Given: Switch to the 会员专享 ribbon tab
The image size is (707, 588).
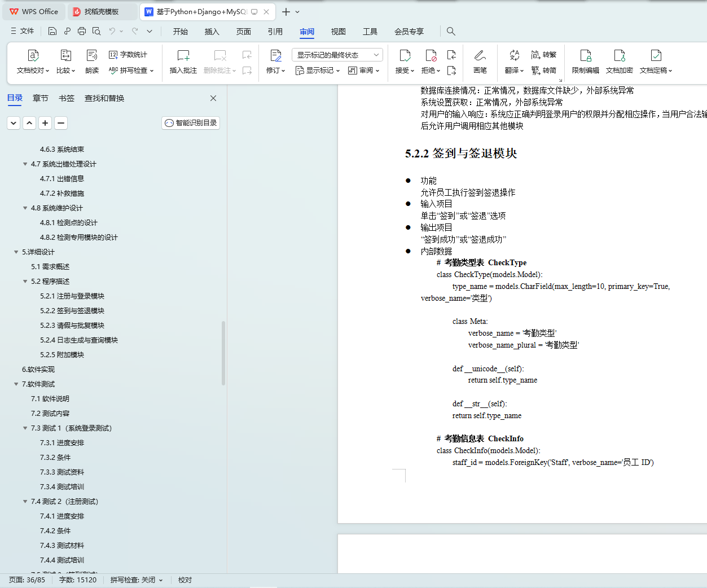Looking at the screenshot, I should [409, 32].
